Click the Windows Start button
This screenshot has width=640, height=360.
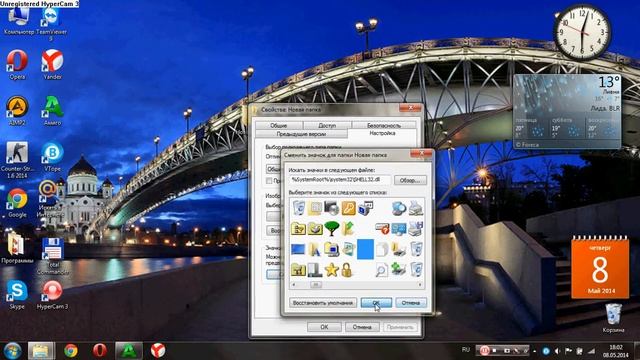(x=12, y=350)
